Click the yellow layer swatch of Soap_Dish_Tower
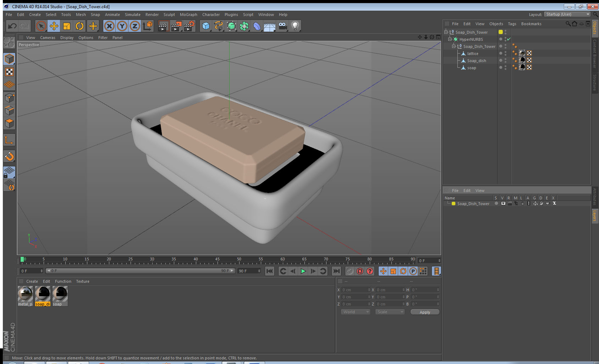 [501, 32]
